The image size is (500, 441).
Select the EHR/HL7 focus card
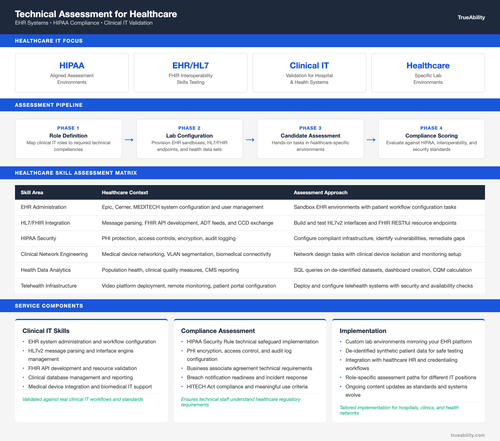click(190, 73)
